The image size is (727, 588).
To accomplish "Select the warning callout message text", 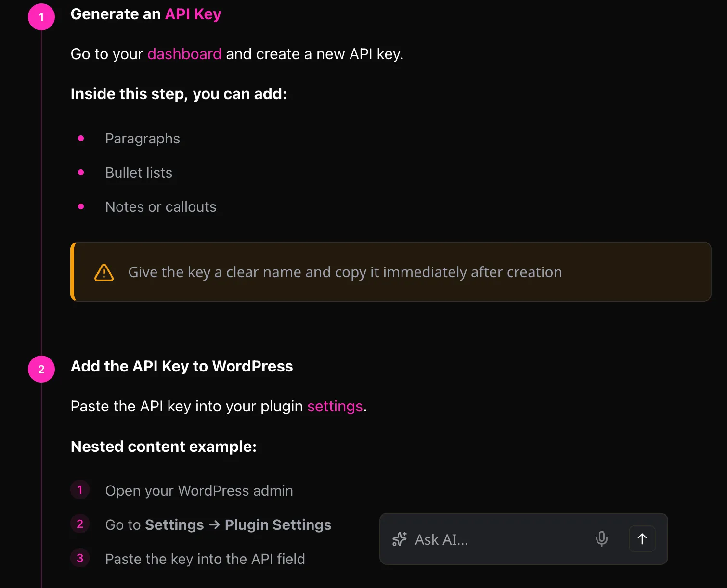I will (345, 272).
